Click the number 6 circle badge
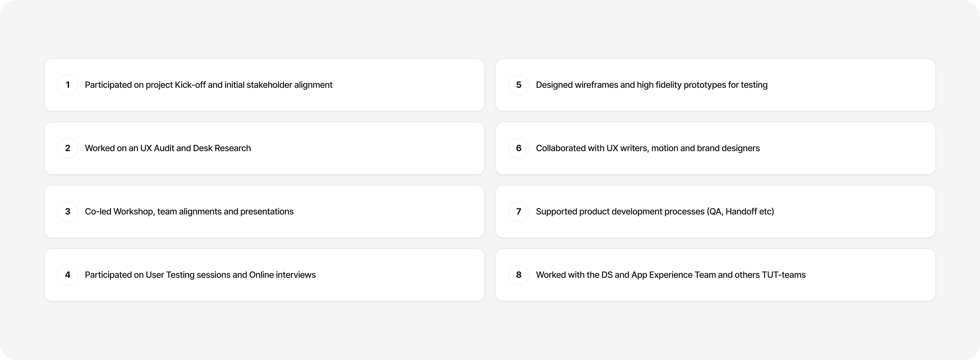Viewport: 980px width, 360px height. pos(519,148)
